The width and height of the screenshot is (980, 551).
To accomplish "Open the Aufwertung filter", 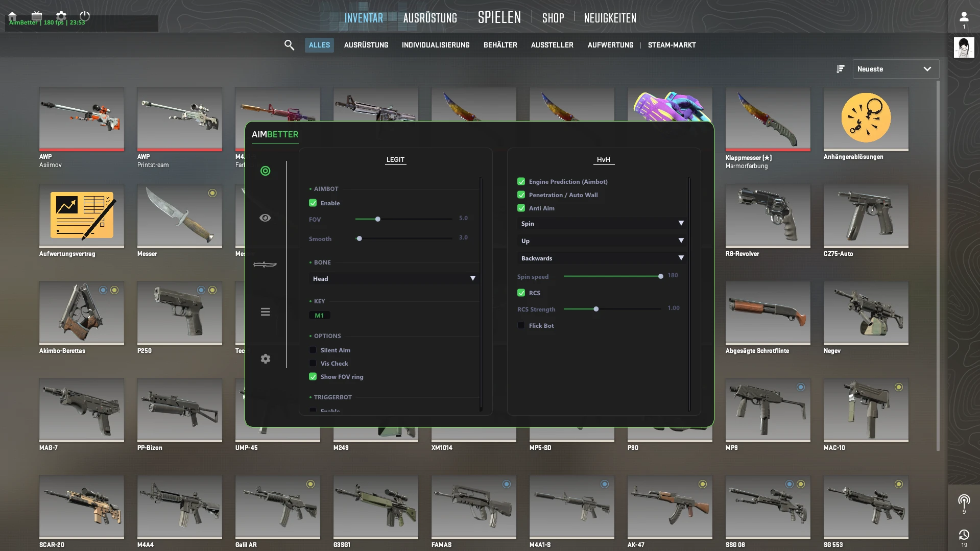I will (x=610, y=45).
